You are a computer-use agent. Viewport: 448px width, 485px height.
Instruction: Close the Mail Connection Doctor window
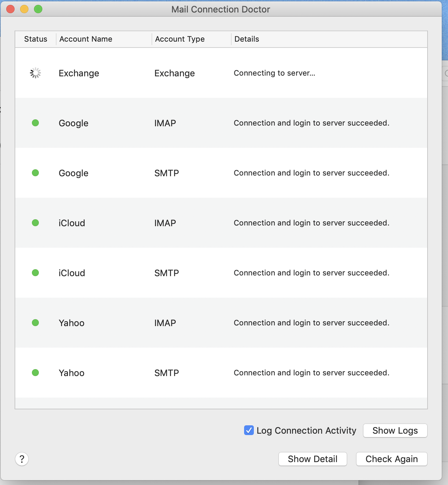pos(10,9)
